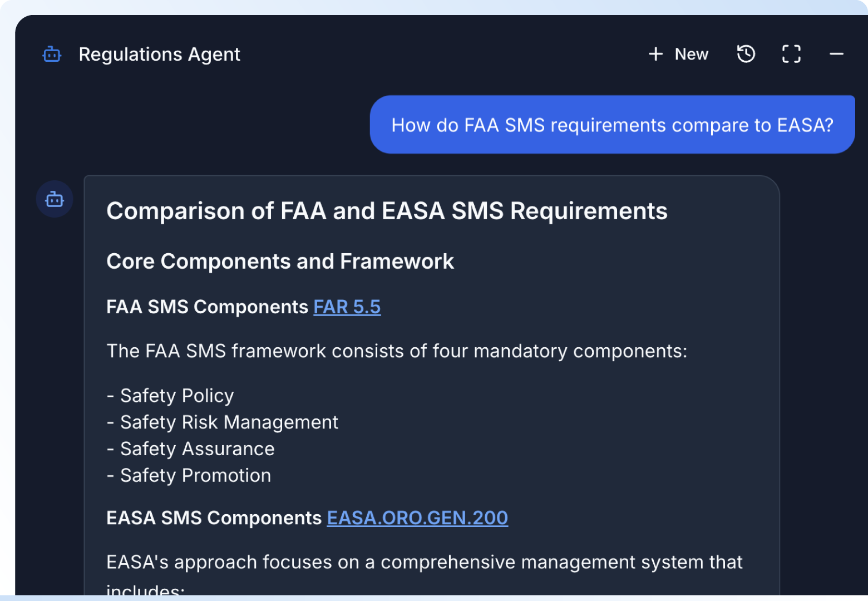Start a new chat with New button

coord(678,54)
